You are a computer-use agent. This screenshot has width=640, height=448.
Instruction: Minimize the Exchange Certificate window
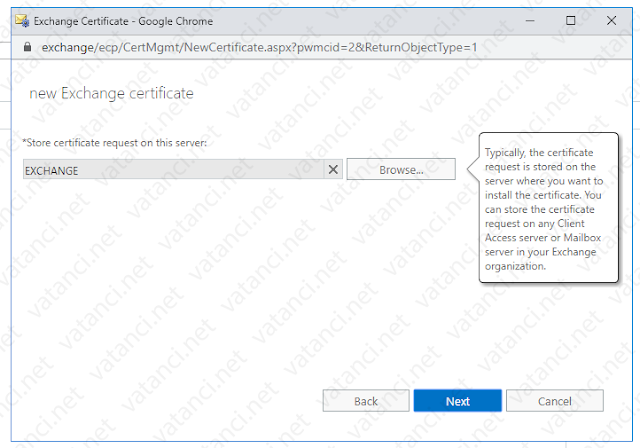pyautogui.click(x=530, y=21)
